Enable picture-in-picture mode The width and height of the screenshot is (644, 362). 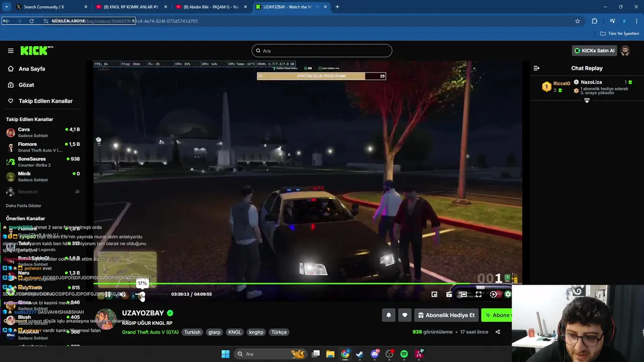(434, 294)
